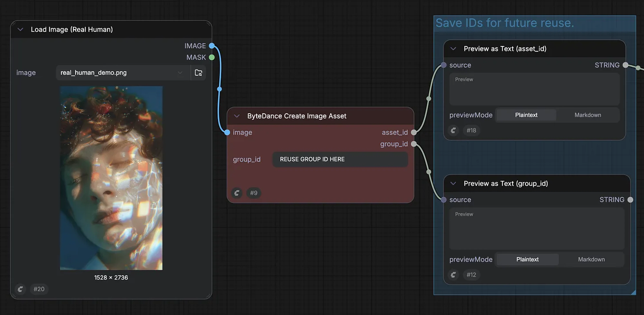Collapse the ByteDance Create Image Asset node
The image size is (644, 315).
[x=237, y=116]
